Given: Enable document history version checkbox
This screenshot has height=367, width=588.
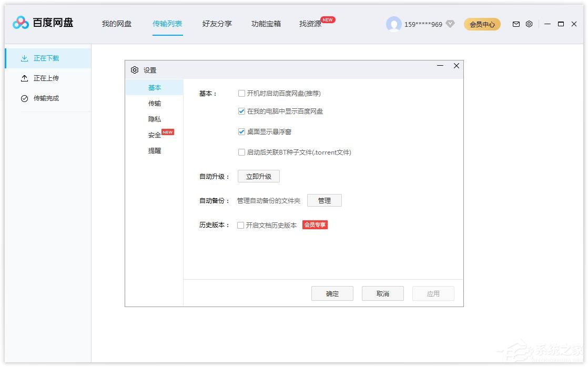Looking at the screenshot, I should click(241, 225).
